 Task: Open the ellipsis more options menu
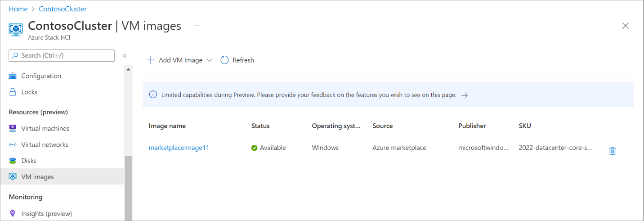pyautogui.click(x=197, y=26)
